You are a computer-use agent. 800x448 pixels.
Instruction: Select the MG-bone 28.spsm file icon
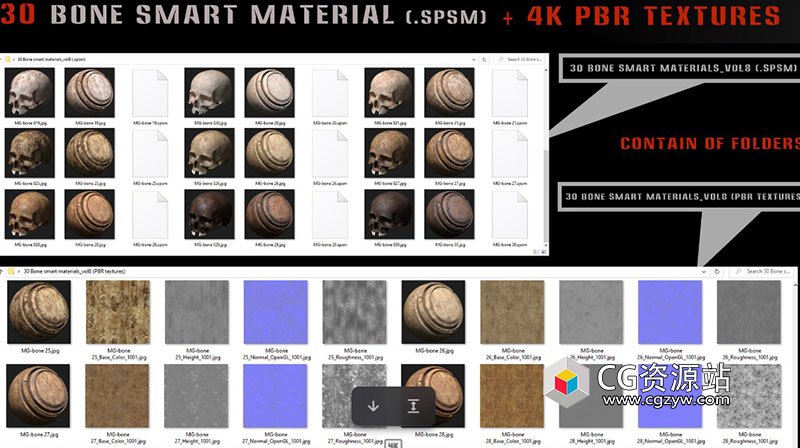(150, 215)
